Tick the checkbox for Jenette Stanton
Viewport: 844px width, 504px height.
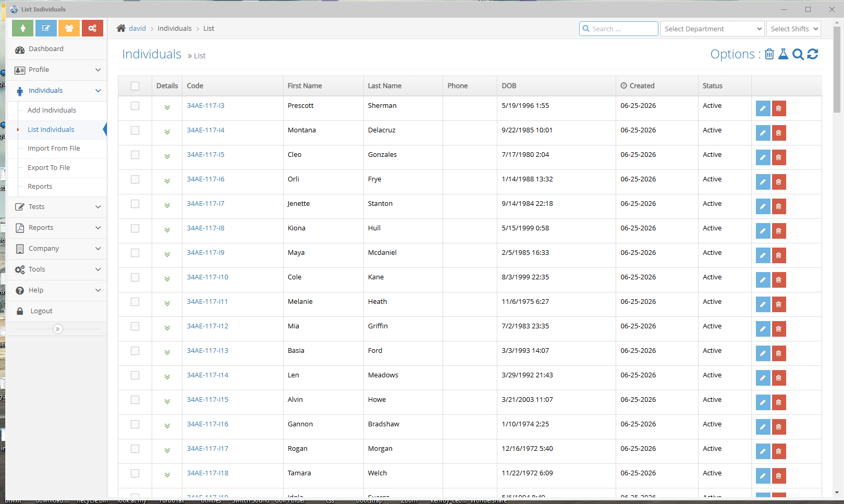coord(135,204)
